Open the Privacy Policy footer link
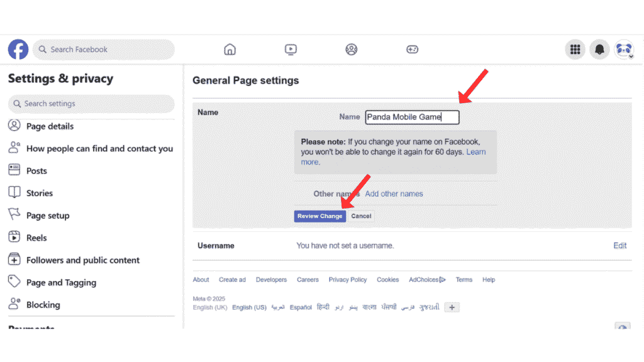This screenshot has width=644, height=362. pos(347,280)
